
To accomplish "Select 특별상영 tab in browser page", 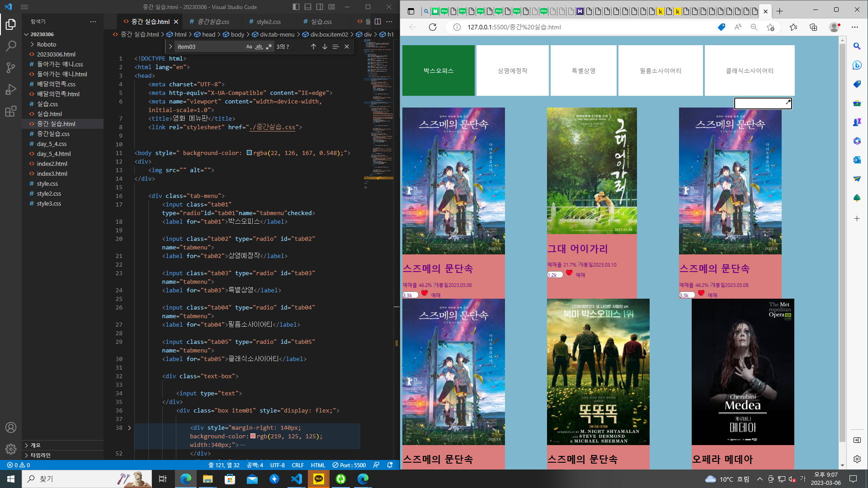I will click(x=584, y=70).
